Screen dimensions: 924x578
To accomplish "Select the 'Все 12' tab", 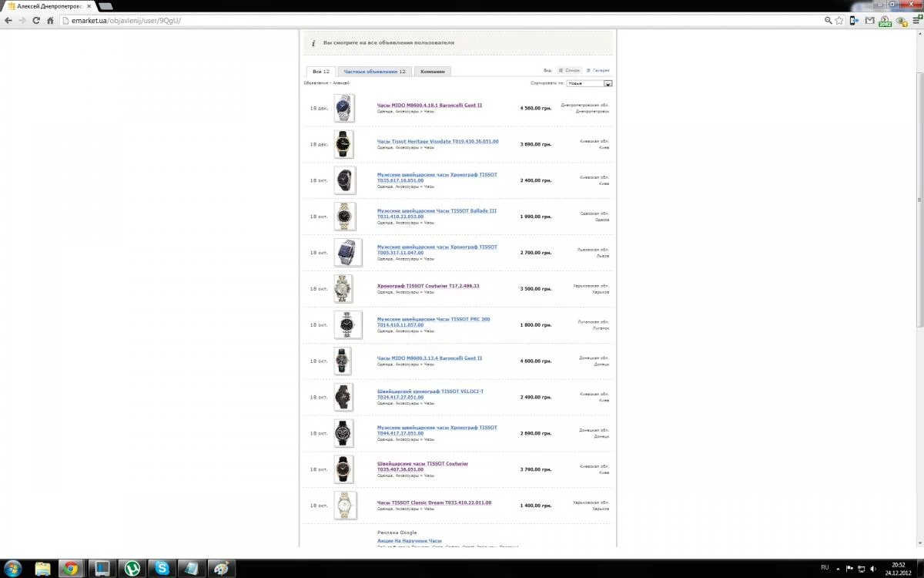I will click(x=321, y=71).
